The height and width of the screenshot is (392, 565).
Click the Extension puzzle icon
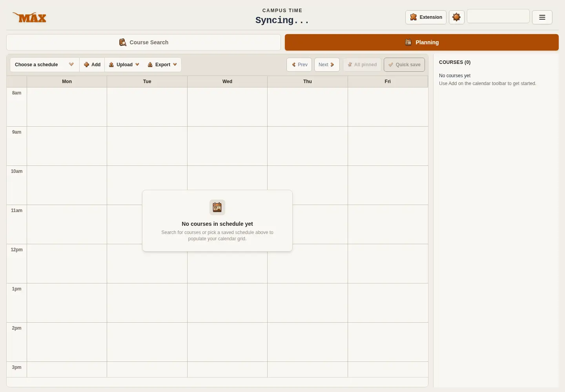point(413,17)
